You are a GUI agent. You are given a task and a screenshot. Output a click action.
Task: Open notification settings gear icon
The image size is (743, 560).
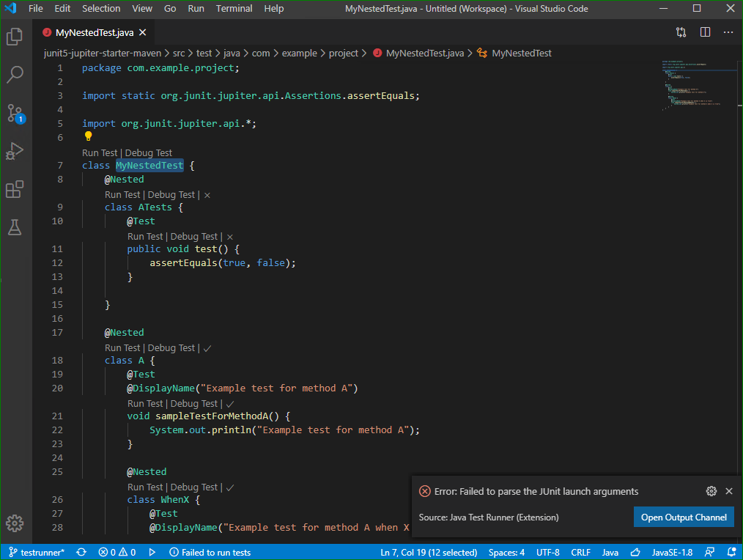pyautogui.click(x=711, y=491)
